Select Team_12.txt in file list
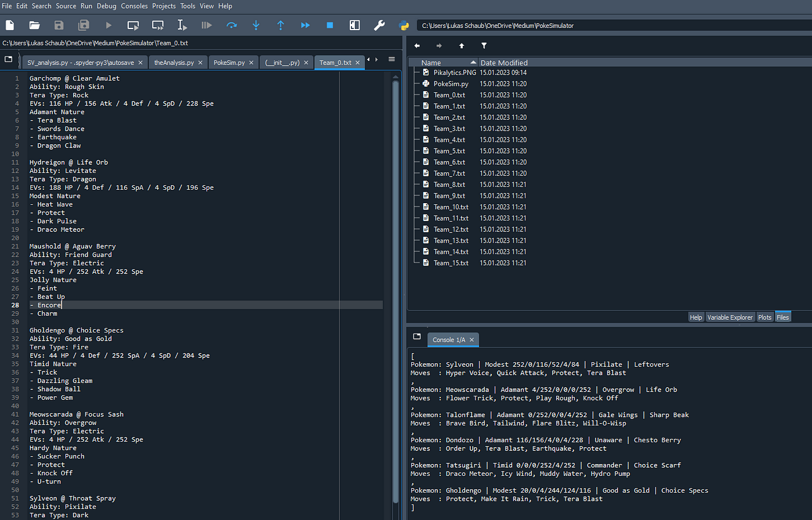Image resolution: width=812 pixels, height=520 pixels. tap(451, 229)
